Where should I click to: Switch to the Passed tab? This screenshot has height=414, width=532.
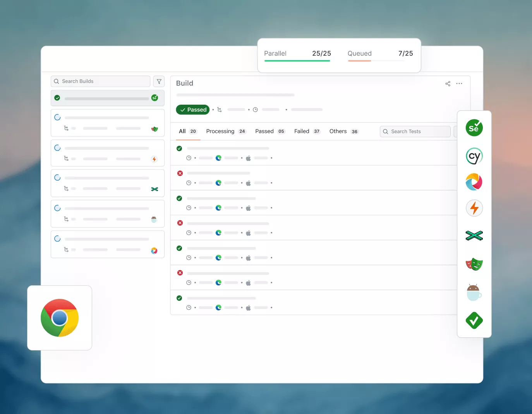pyautogui.click(x=270, y=131)
